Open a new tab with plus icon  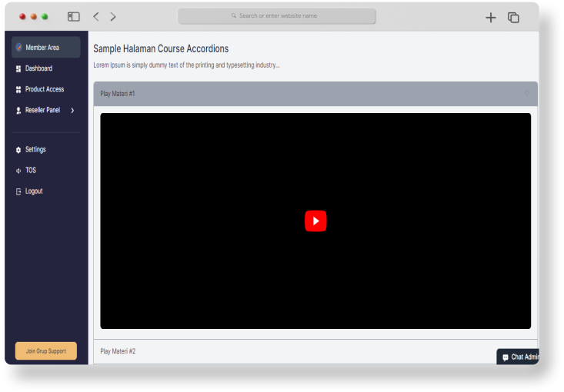(491, 17)
